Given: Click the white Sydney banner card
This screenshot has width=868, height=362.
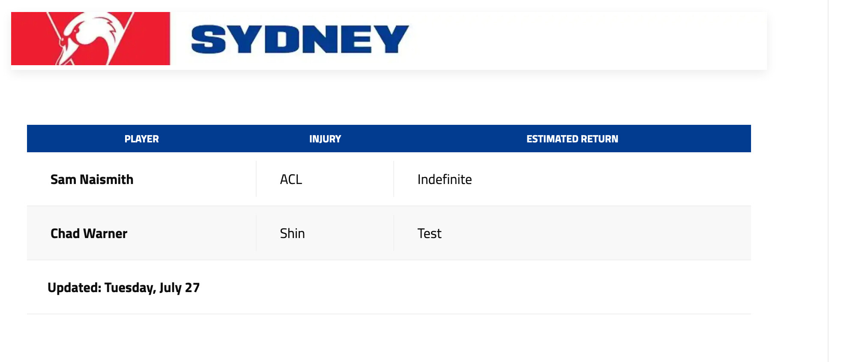Looking at the screenshot, I should [x=389, y=41].
